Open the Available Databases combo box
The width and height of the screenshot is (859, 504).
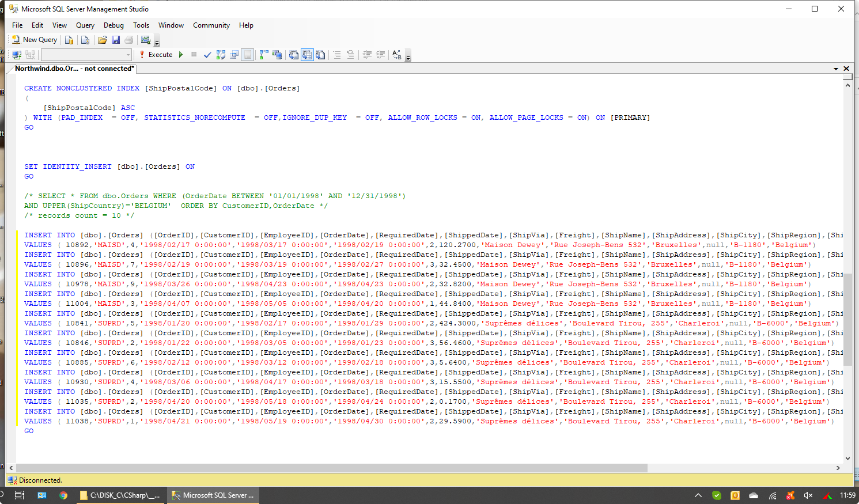[x=86, y=55]
